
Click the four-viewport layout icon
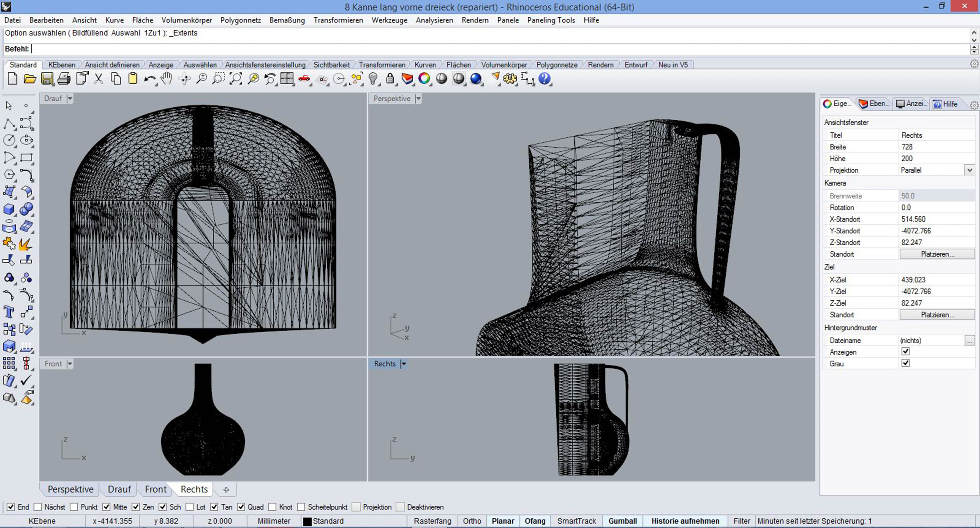(287, 79)
